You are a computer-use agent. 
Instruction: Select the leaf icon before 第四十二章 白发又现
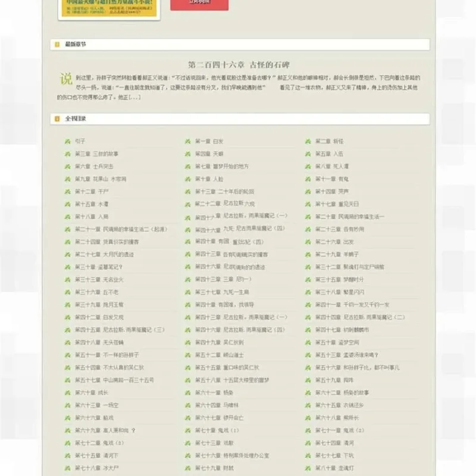(67, 318)
